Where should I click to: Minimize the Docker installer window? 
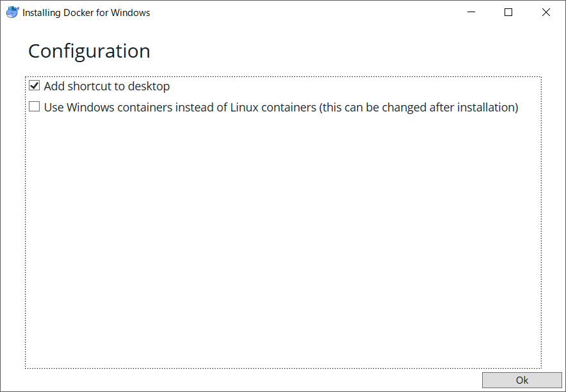(471, 12)
